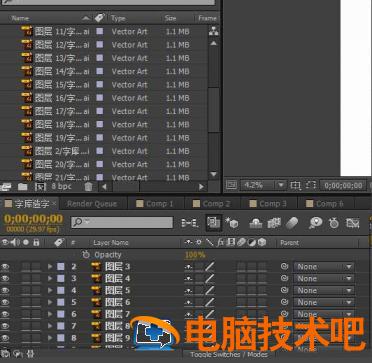Switch to the Render Queue tab
Image resolution: width=372 pixels, height=363 pixels.
pos(92,204)
